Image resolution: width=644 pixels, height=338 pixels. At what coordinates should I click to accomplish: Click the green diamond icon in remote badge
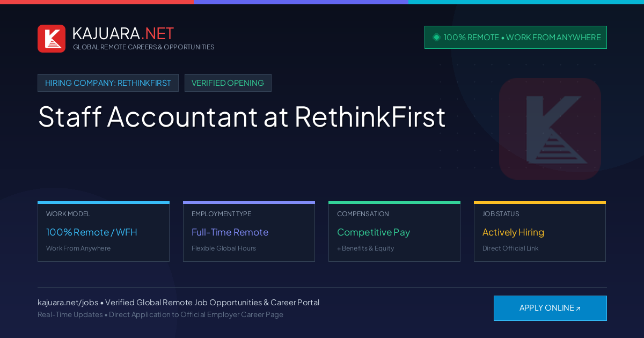436,38
